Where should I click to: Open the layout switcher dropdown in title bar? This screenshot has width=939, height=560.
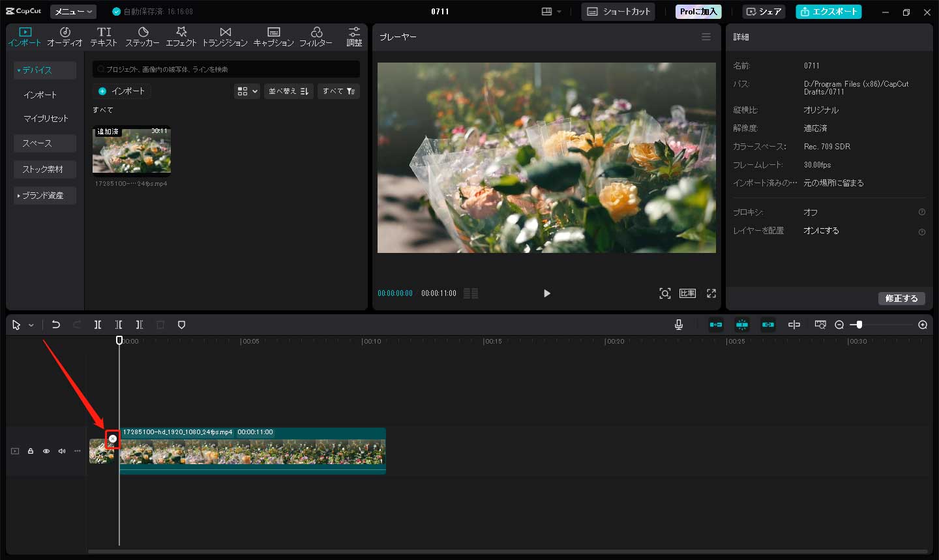pyautogui.click(x=552, y=12)
